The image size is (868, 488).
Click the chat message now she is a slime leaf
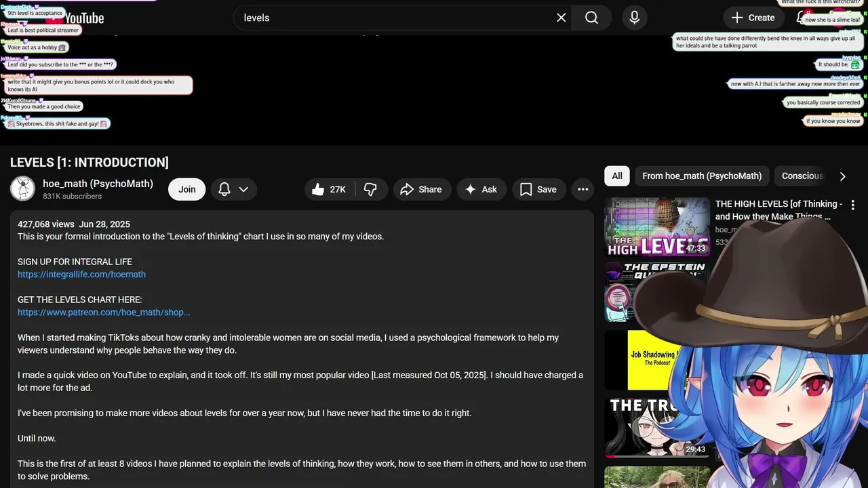click(832, 20)
